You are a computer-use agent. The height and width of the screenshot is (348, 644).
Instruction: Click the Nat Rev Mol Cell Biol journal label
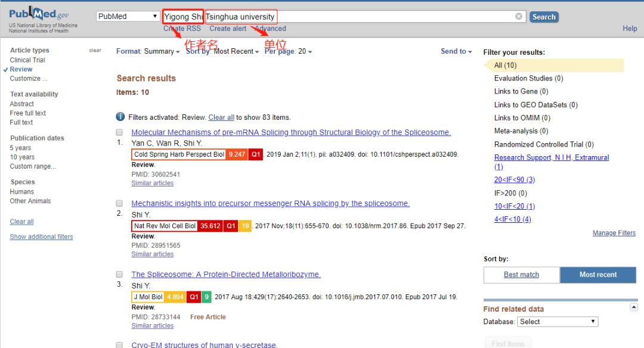pyautogui.click(x=165, y=226)
